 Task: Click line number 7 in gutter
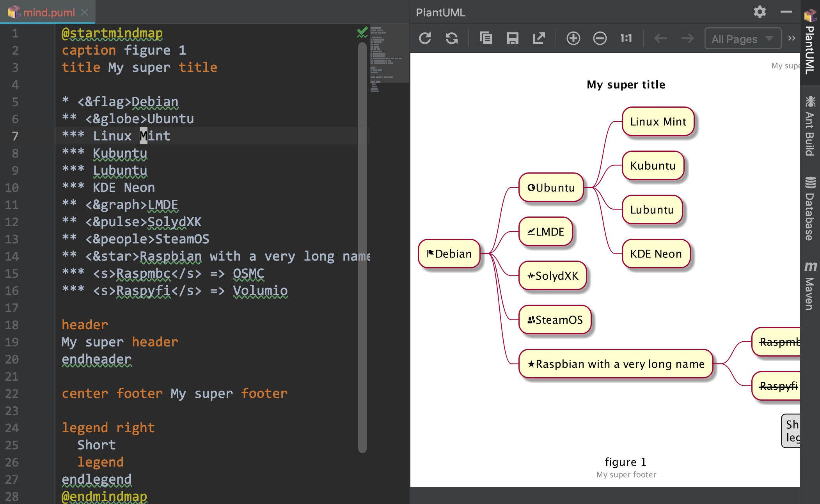15,136
